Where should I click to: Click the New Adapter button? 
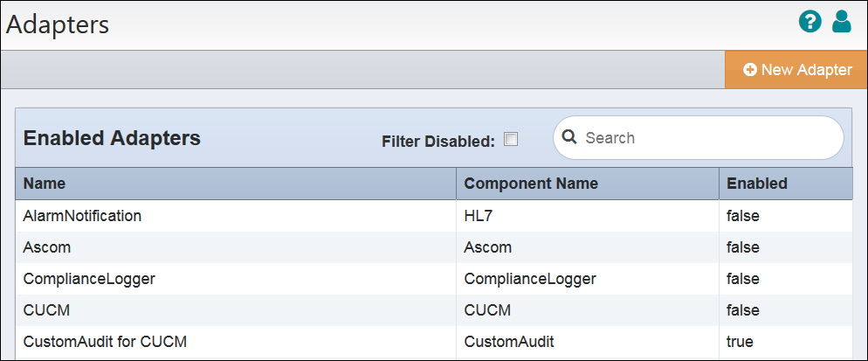pyautogui.click(x=796, y=70)
